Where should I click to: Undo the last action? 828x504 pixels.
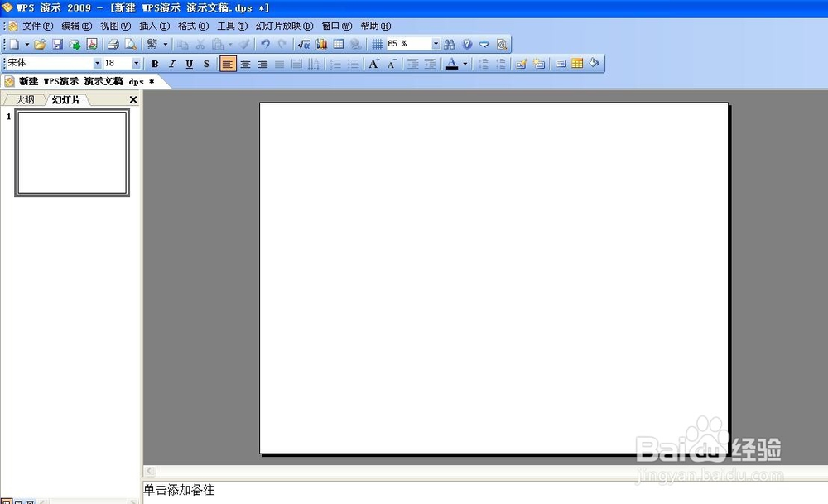[265, 45]
